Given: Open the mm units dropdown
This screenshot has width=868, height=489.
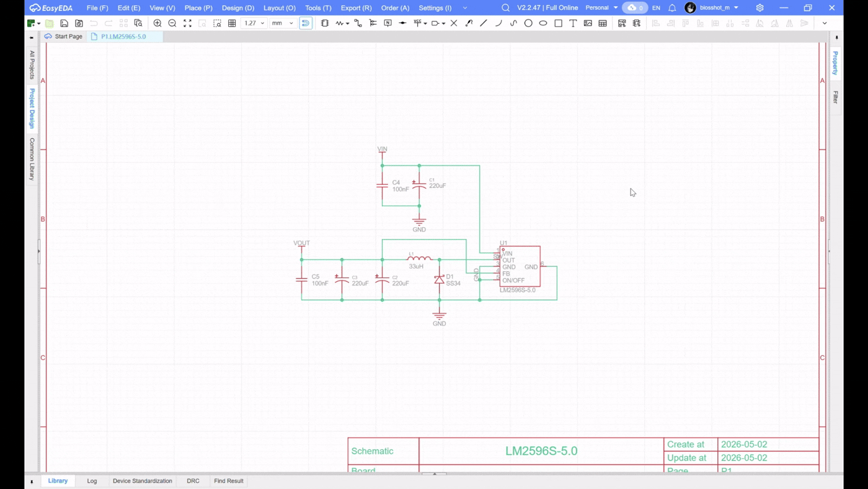Looking at the screenshot, I should click(x=283, y=23).
